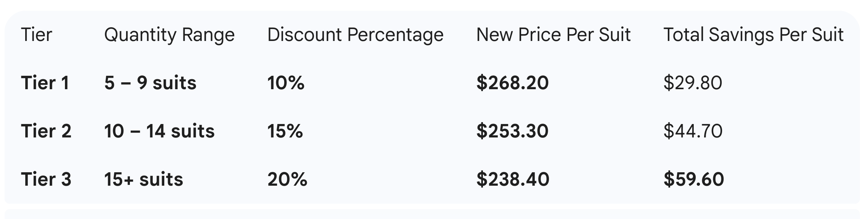Click the $238.40 price cell
The width and height of the screenshot is (868, 219).
click(513, 180)
